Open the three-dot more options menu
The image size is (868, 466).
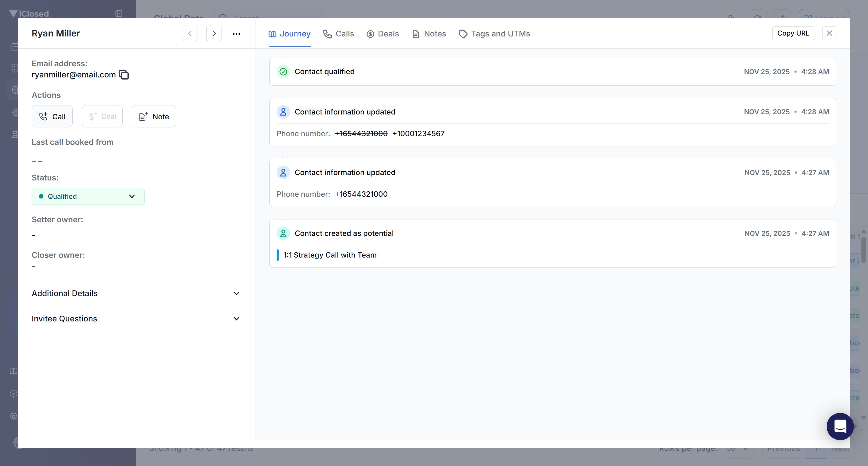(236, 34)
